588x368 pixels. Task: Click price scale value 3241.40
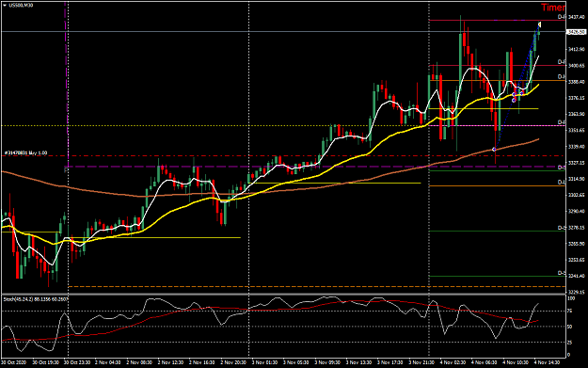(x=577, y=276)
